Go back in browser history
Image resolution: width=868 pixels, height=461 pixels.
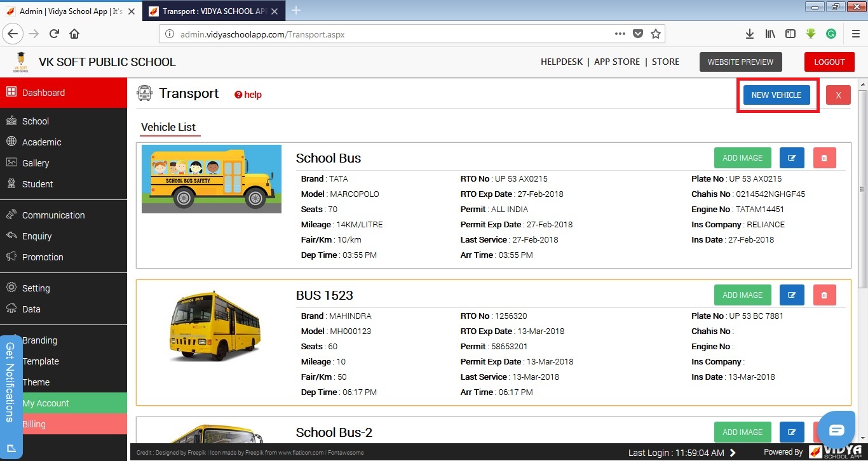(x=13, y=34)
